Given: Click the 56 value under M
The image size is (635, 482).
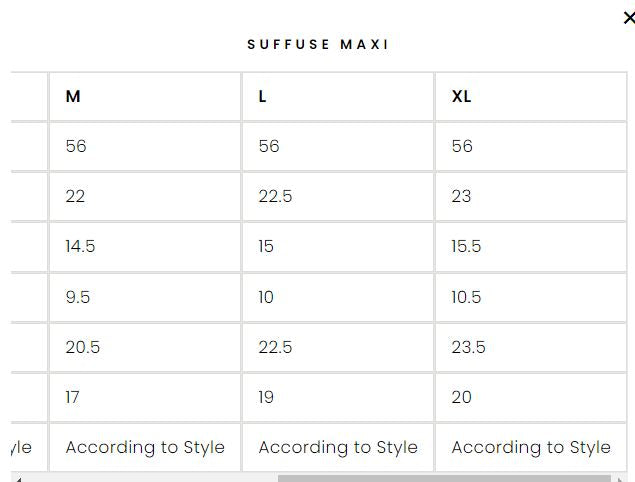Looking at the screenshot, I should (76, 146).
